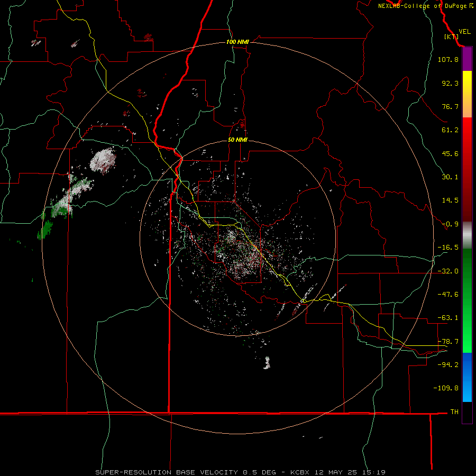Select the -47.6 velocity scale value
Image resolution: width=476 pixels, height=476 pixels.
448,295
